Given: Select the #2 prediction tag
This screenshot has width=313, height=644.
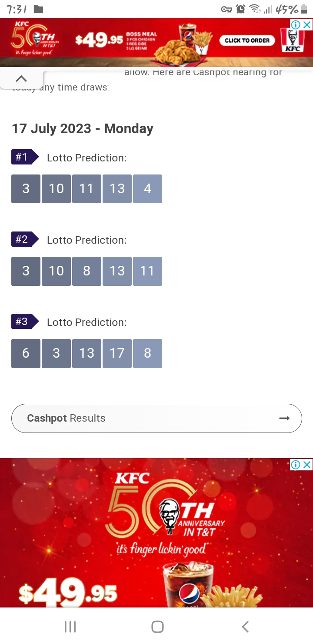Looking at the screenshot, I should coord(25,239).
